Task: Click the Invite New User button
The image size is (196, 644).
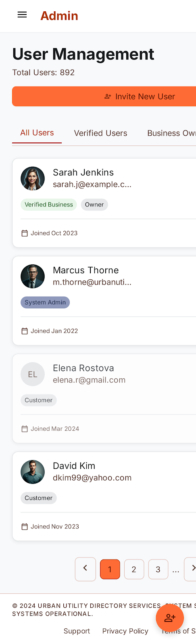Action: (x=104, y=97)
